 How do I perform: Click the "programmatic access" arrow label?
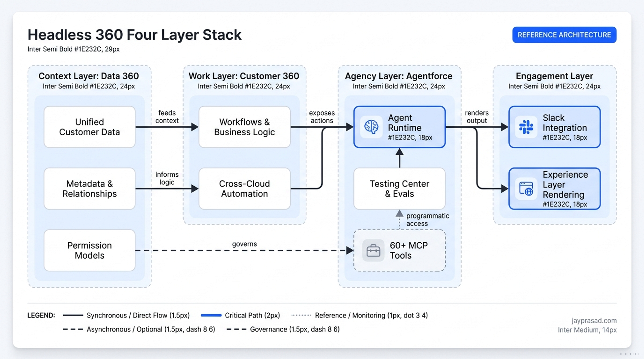coord(428,219)
